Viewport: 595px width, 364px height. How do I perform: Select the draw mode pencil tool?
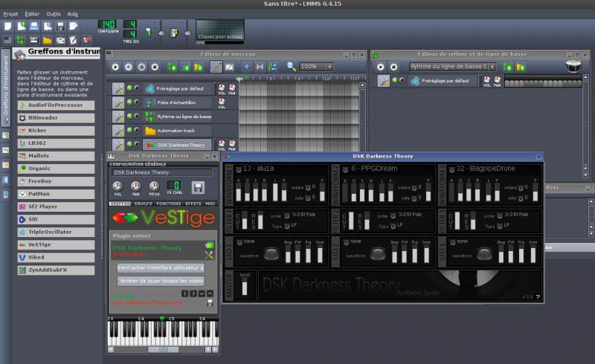pos(216,67)
